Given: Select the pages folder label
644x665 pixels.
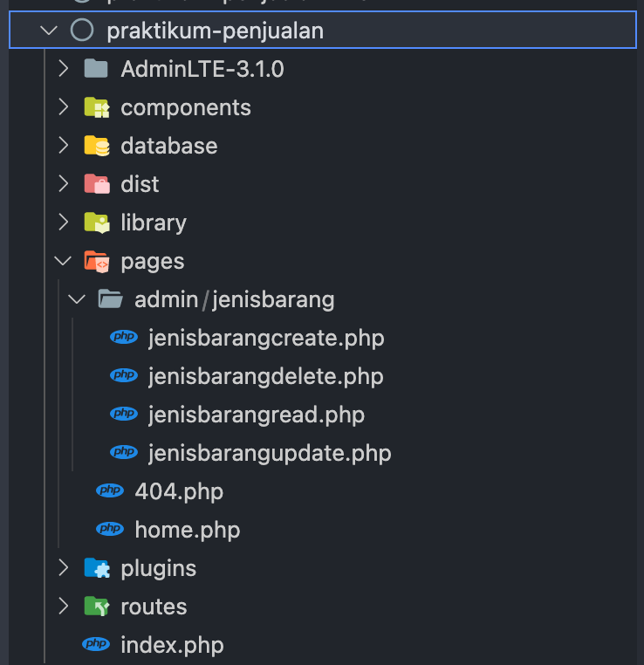Looking at the screenshot, I should pos(153,262).
